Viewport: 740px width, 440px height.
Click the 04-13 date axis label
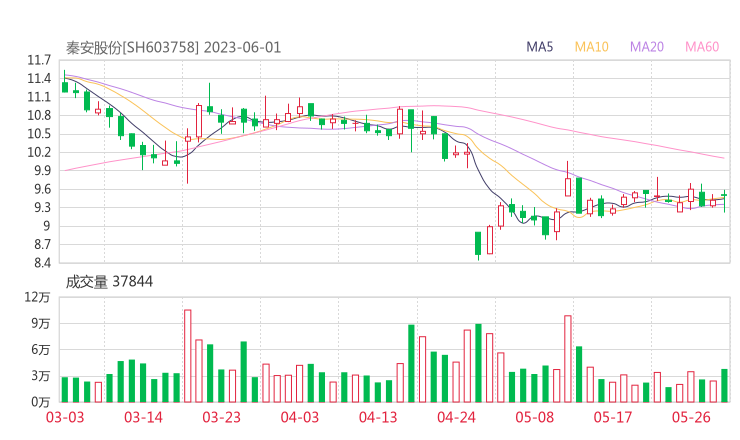[x=378, y=417]
